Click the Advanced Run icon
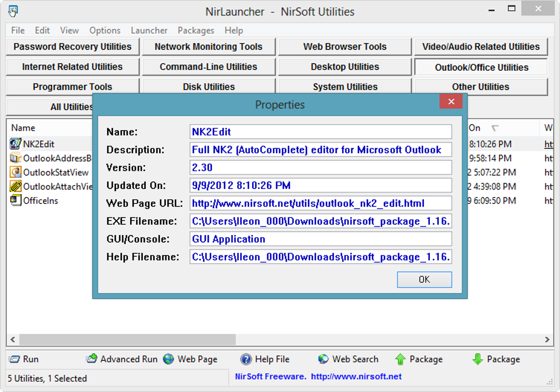 (x=92, y=359)
